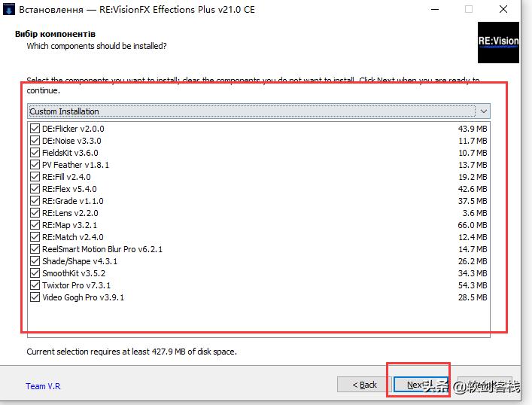Viewport: 532px width, 405px height.
Task: Toggle the SmoothKit v3.5.2 checkbox
Action: [35, 273]
